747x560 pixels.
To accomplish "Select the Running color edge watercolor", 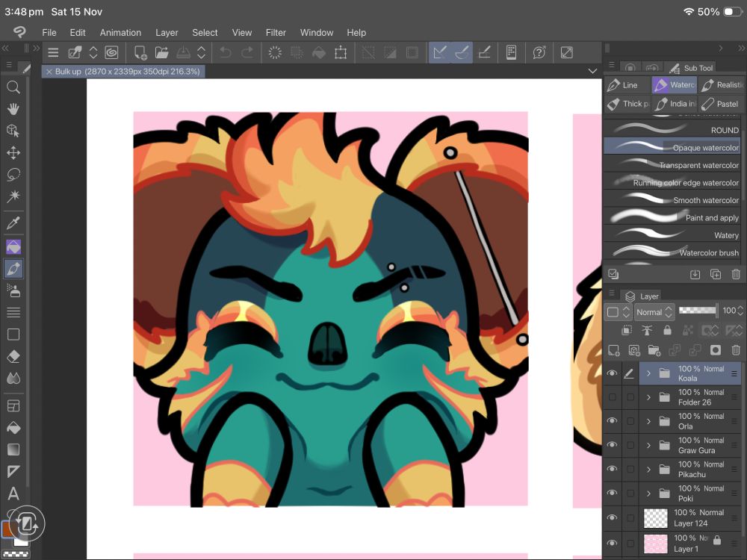I will pyautogui.click(x=672, y=182).
